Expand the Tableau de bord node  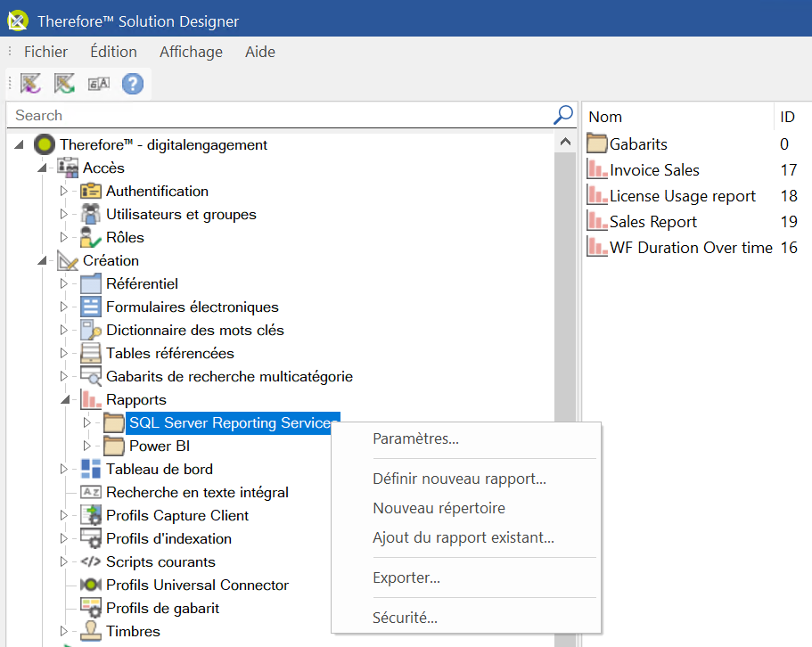[63, 469]
